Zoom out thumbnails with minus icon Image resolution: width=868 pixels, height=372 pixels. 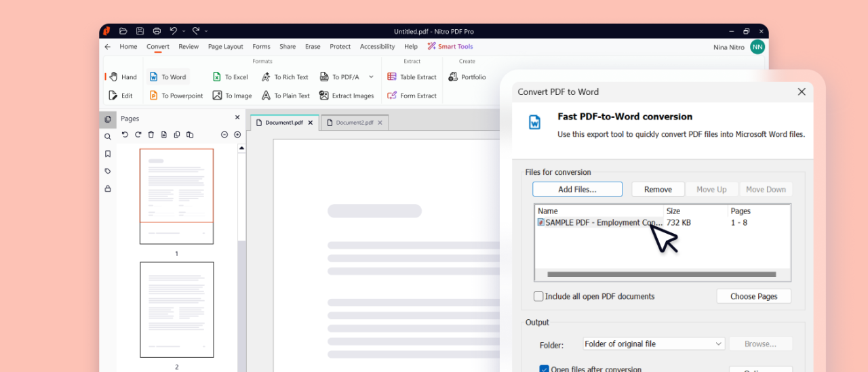pyautogui.click(x=224, y=135)
